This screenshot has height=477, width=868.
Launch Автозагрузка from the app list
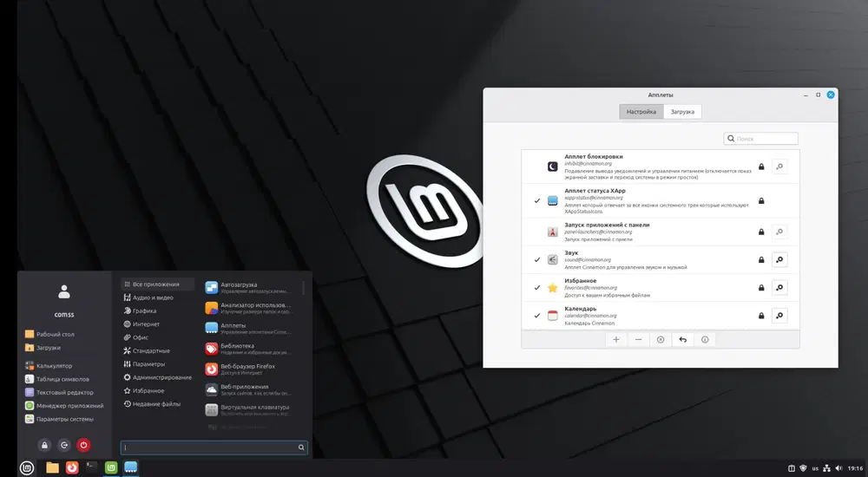tap(251, 287)
